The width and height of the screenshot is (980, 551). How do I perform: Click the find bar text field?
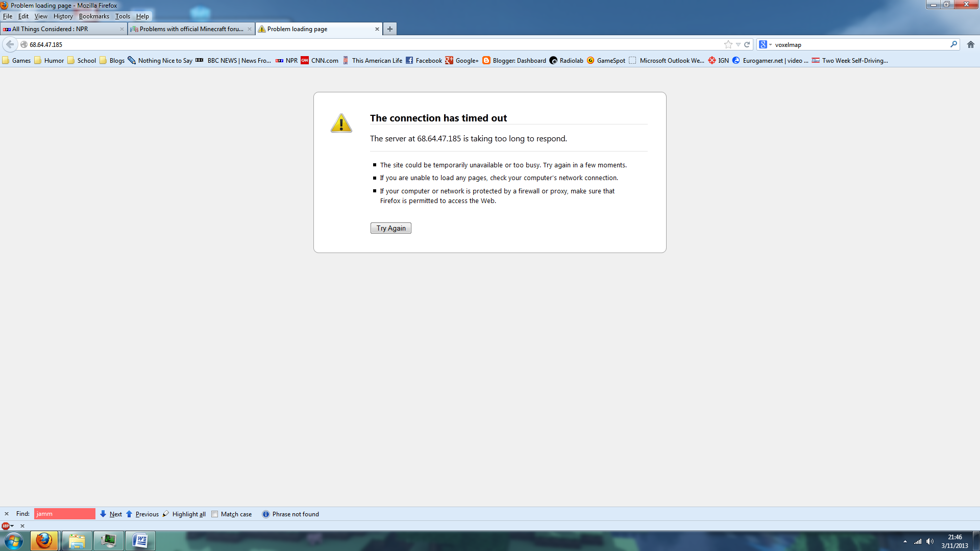point(64,514)
